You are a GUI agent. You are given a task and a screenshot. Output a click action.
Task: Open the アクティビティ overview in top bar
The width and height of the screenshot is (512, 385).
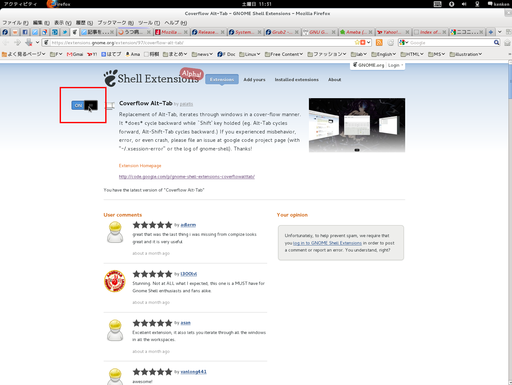click(x=20, y=4)
